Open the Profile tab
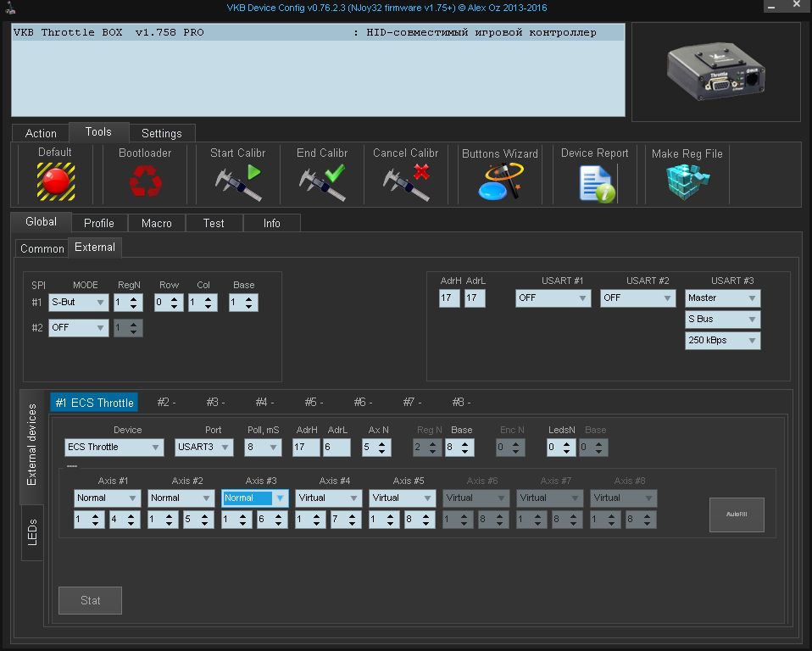This screenshot has height=651, width=812. click(x=98, y=223)
